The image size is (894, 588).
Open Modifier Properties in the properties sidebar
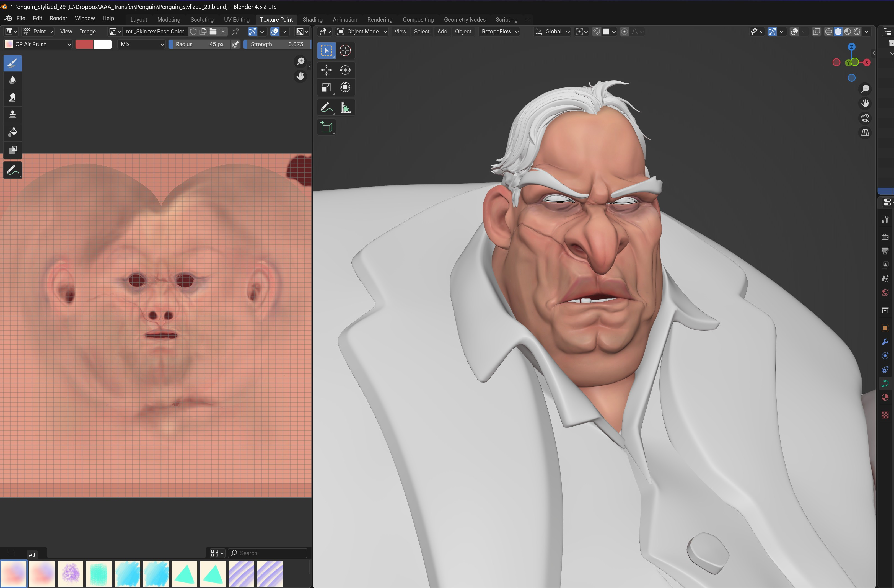(x=885, y=342)
